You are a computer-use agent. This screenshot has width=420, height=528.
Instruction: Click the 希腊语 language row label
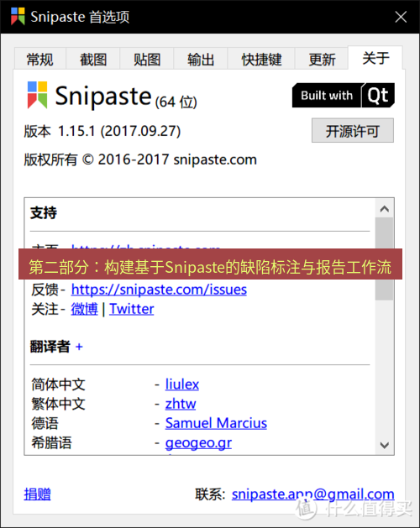[51, 443]
